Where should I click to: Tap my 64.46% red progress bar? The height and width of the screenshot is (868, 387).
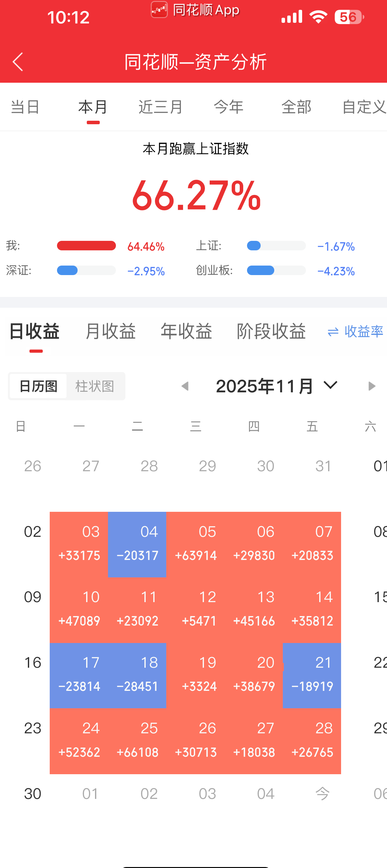click(86, 246)
